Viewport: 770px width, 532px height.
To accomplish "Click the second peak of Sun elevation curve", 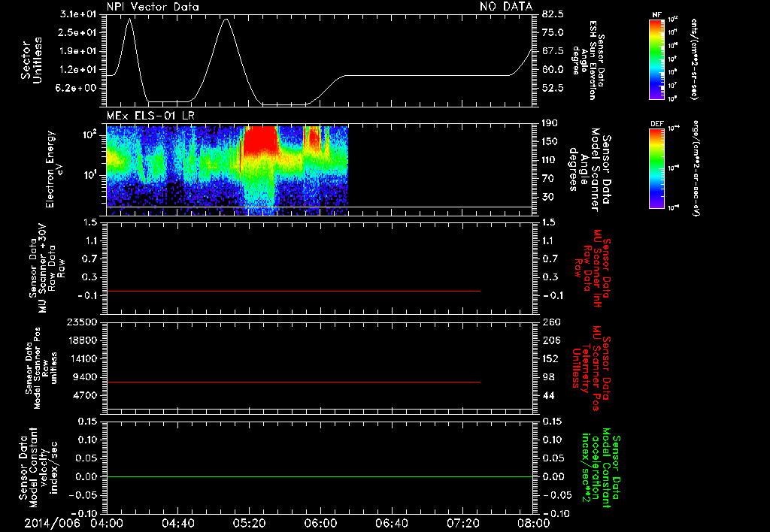I will pyautogui.click(x=226, y=20).
